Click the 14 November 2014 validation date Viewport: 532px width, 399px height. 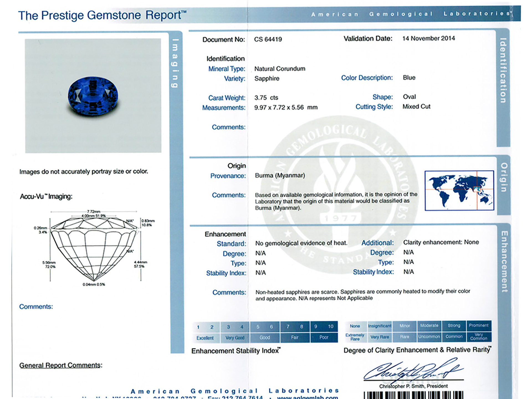pyautogui.click(x=428, y=39)
